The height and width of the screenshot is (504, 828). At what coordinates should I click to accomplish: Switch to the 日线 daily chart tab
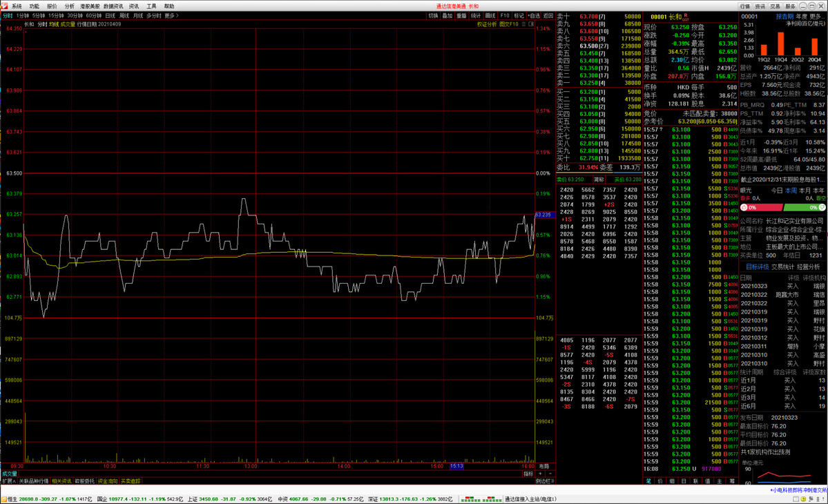[110, 16]
